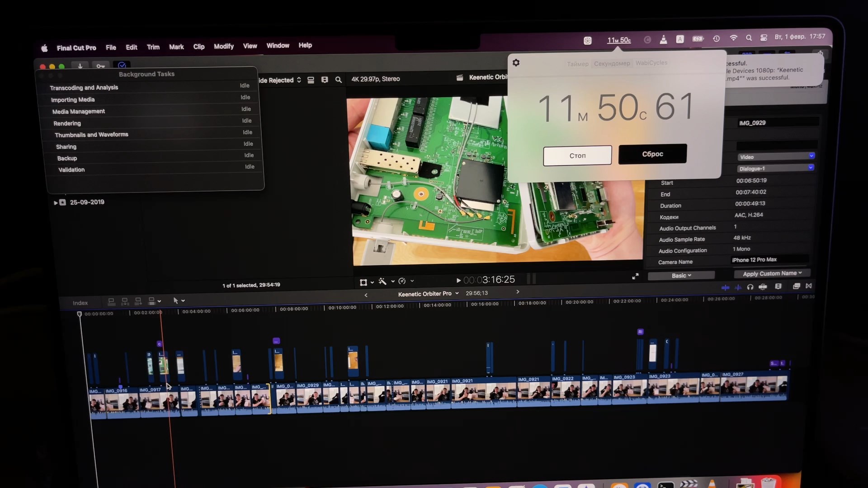Click the Стоп button in stopwatch
Viewport: 868px width, 488px height.
pyautogui.click(x=577, y=155)
